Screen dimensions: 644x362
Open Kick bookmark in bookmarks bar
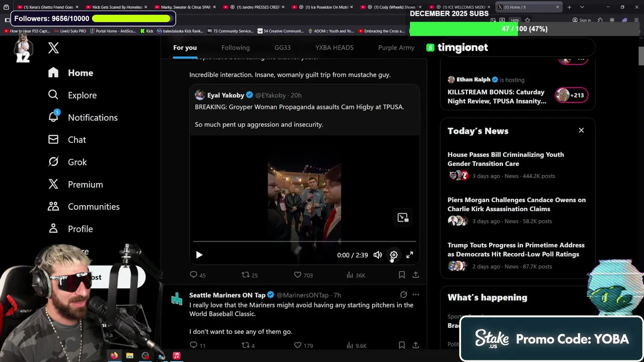146,31
